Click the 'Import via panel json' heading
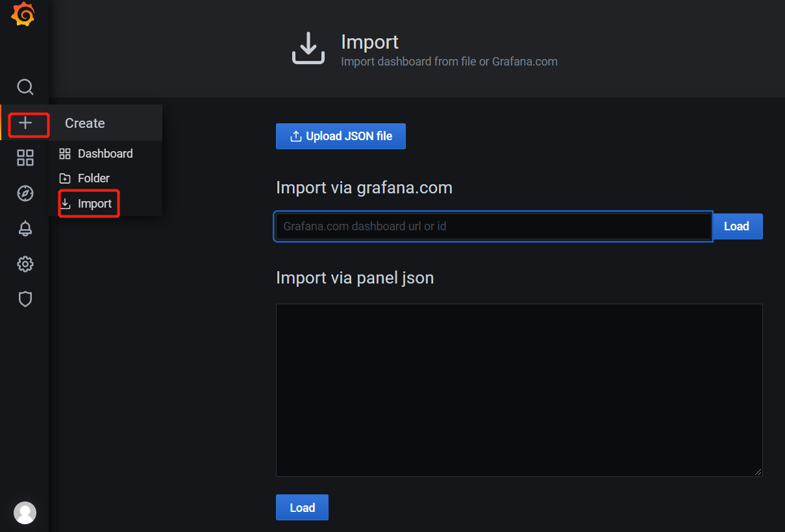Image resolution: width=785 pixels, height=532 pixels. 355,278
